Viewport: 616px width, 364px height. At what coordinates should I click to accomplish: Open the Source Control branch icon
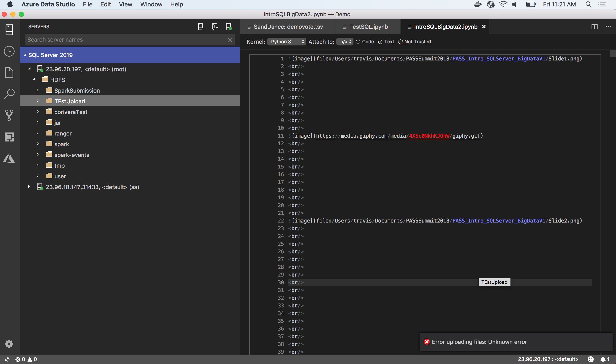pos(9,115)
